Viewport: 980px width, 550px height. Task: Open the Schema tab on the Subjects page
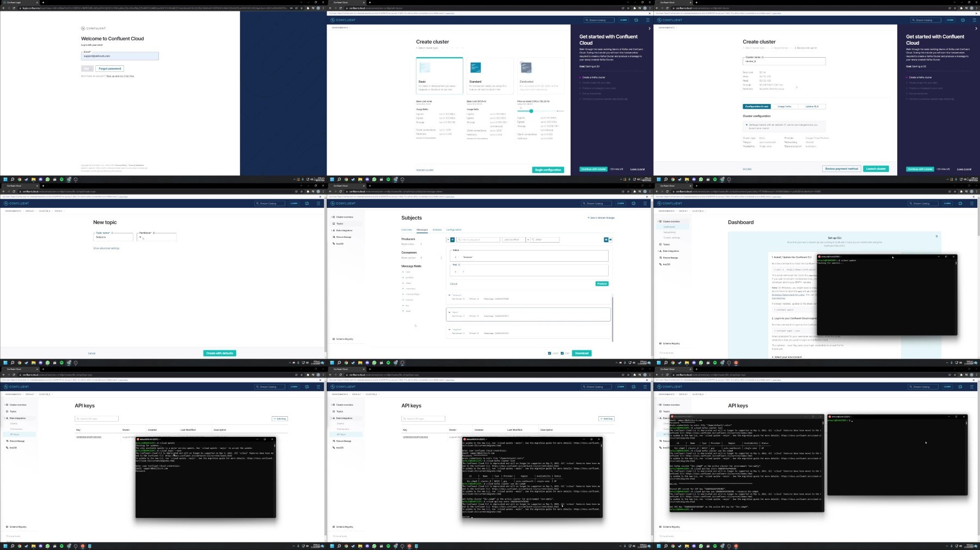tap(437, 230)
